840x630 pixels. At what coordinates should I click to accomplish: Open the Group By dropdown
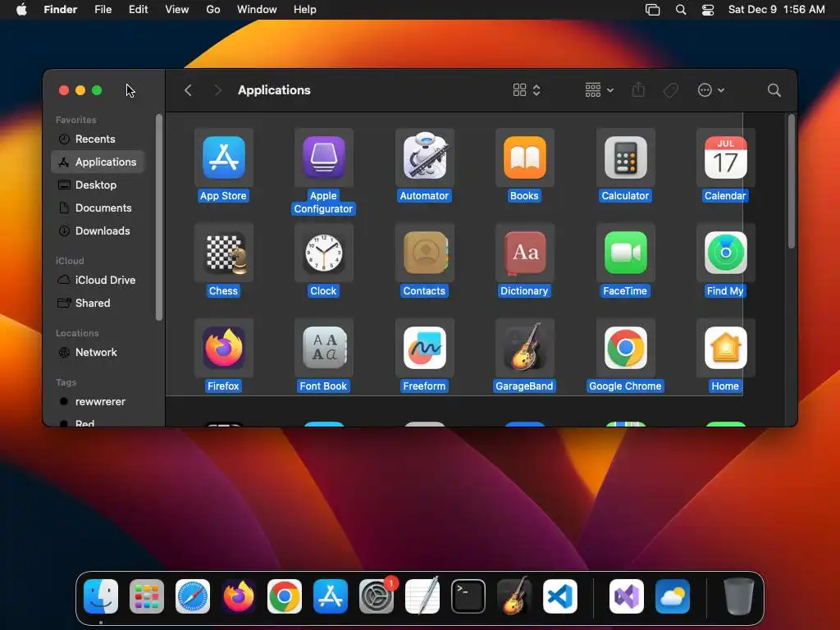(x=599, y=90)
